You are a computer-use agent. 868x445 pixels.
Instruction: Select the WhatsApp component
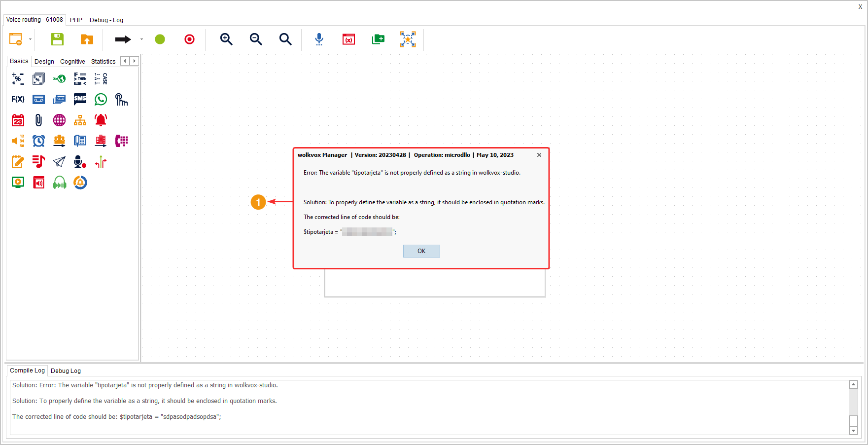[101, 99]
